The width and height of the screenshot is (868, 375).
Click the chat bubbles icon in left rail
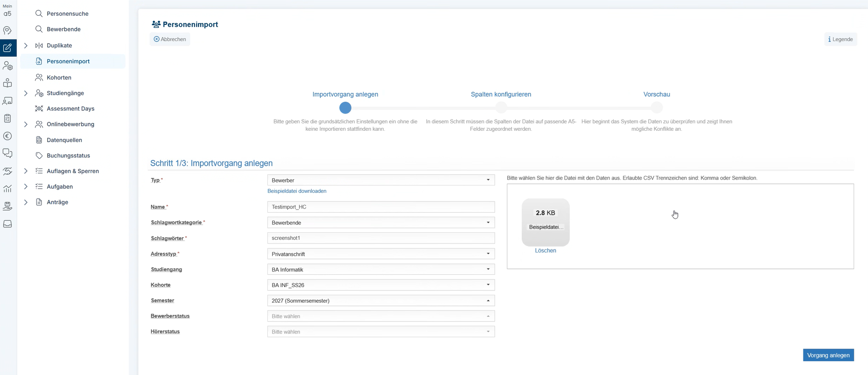point(7,153)
